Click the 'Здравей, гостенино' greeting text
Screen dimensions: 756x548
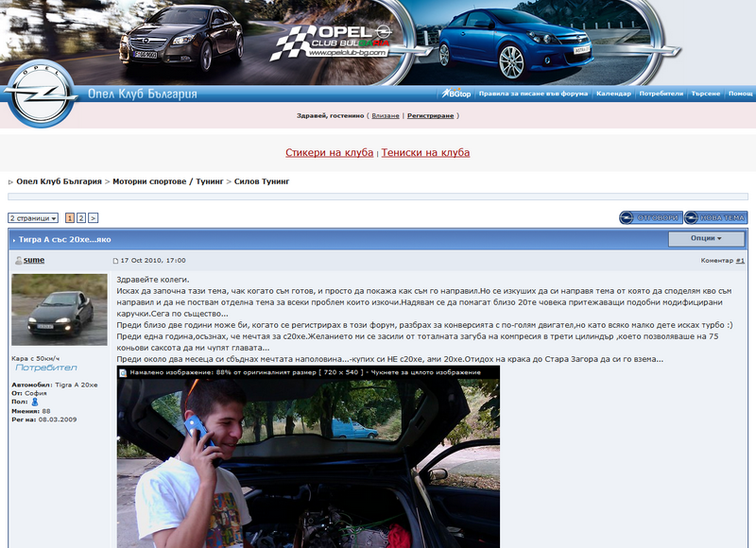click(330, 115)
